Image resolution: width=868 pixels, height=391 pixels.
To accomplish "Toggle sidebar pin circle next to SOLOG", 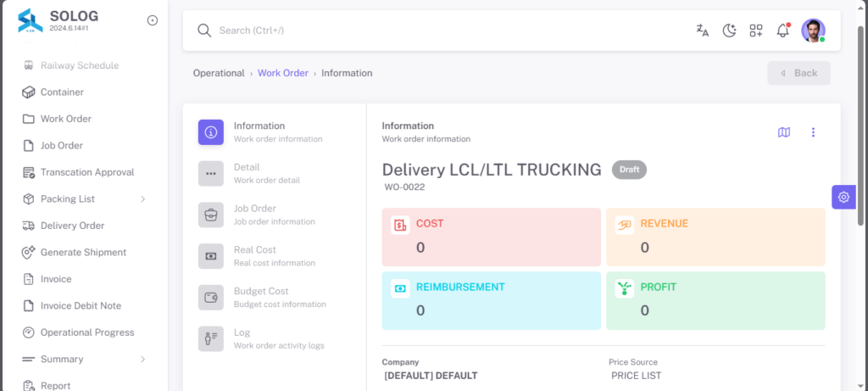I will tap(153, 20).
